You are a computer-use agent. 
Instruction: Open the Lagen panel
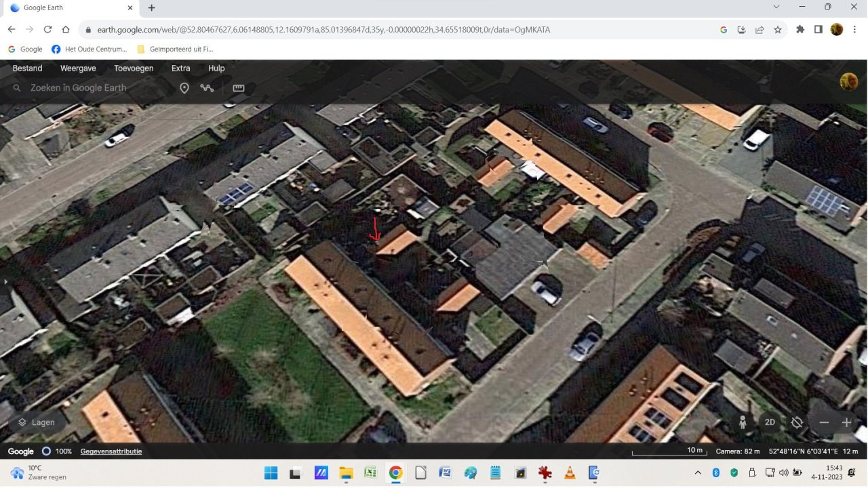coord(37,422)
